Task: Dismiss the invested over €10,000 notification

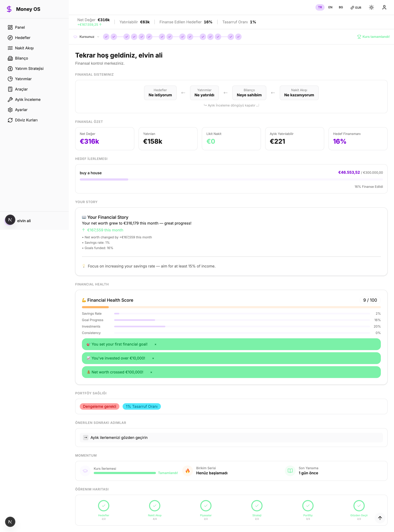Action: 153,358
